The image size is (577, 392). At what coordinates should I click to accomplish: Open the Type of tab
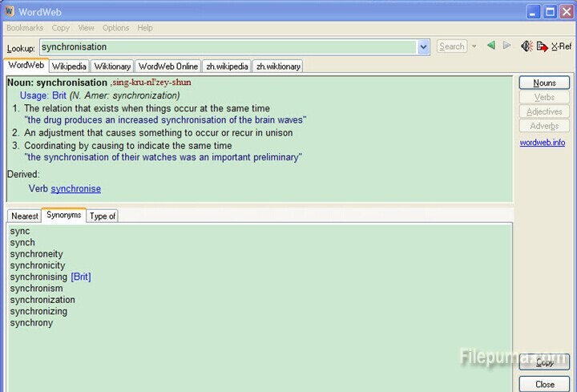coord(103,216)
